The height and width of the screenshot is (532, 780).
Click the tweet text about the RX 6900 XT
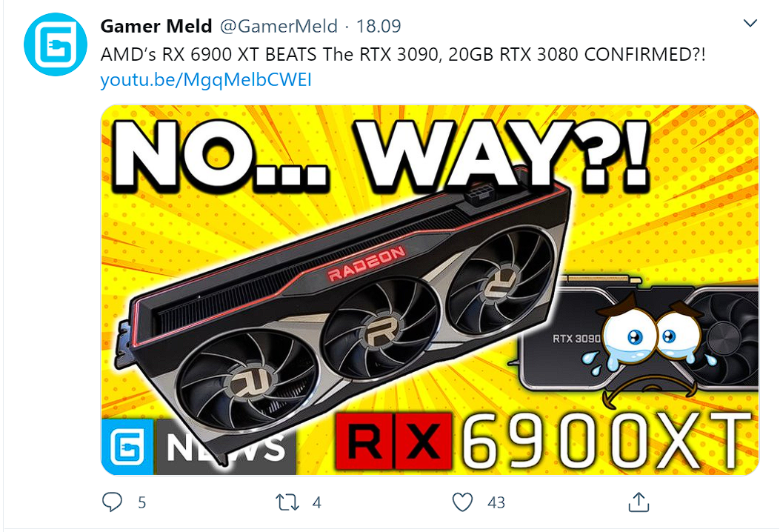click(403, 54)
